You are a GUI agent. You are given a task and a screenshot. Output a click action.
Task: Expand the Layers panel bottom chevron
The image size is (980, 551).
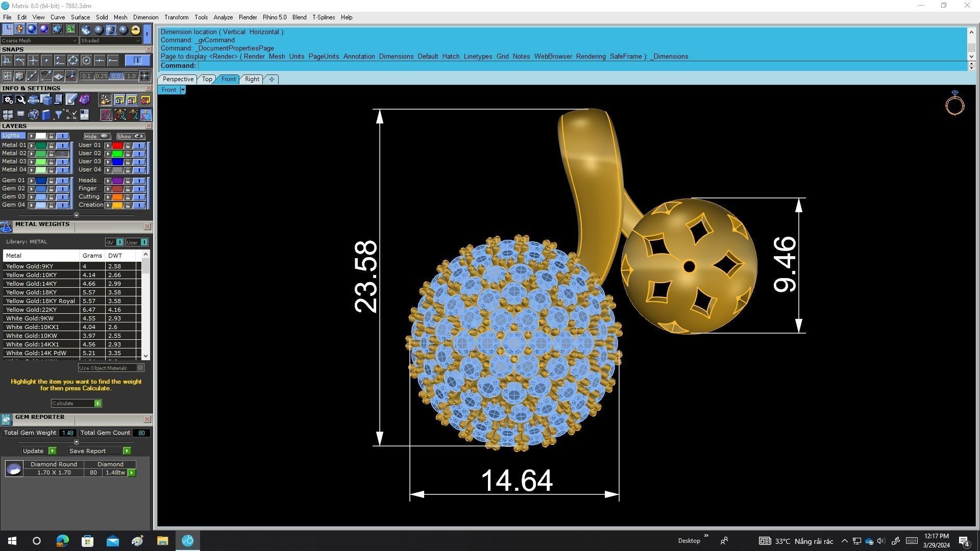point(76,215)
